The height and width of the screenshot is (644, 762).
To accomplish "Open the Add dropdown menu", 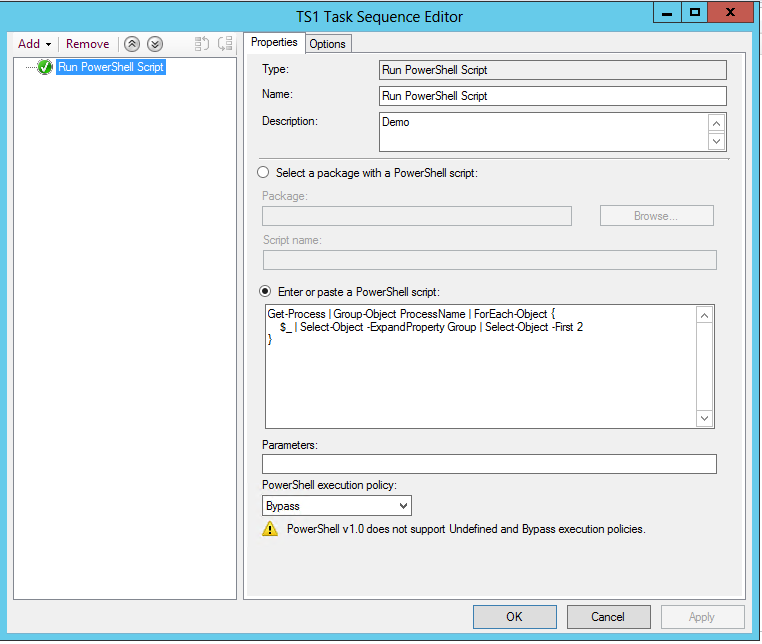I will click(x=35, y=44).
